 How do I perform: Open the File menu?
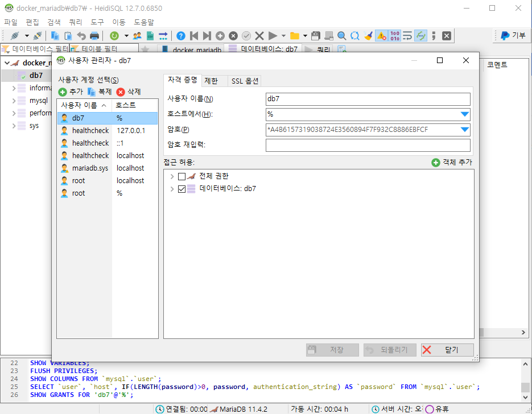[10, 22]
